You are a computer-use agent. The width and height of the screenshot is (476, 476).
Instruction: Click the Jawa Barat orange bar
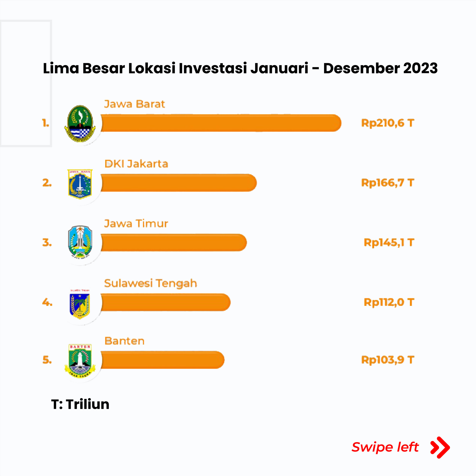(221, 123)
